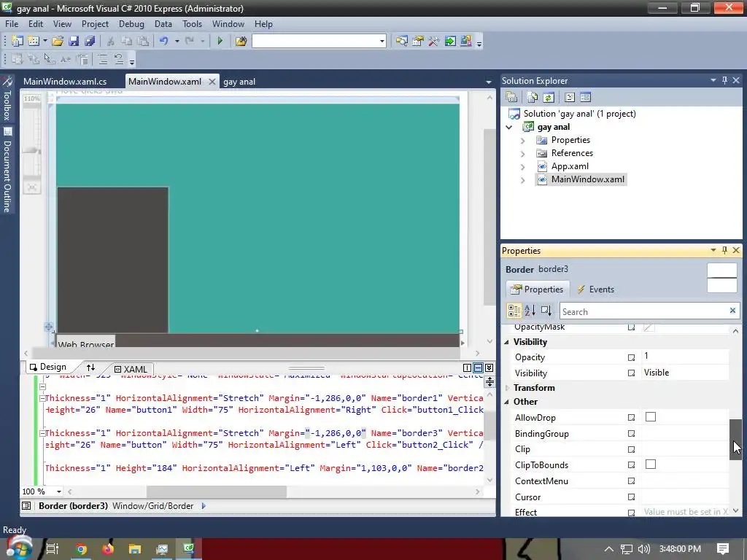Screen dimensions: 747x560
Task: Open Chrome from the taskbar
Action: pos(81,549)
